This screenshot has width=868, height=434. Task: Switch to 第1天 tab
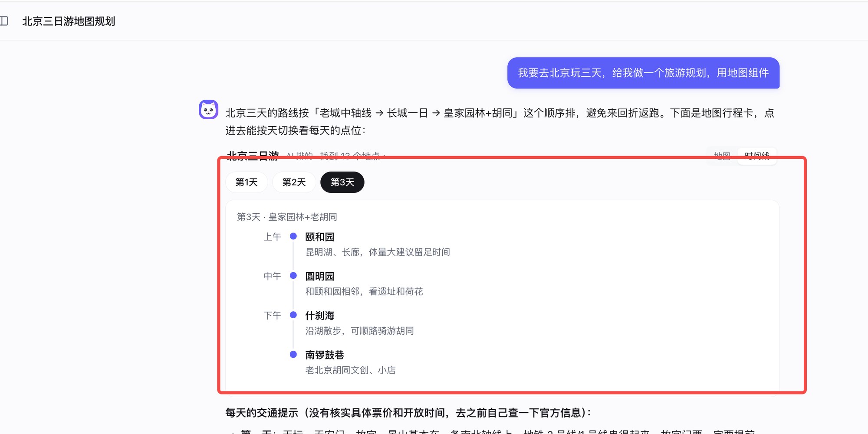tap(247, 182)
